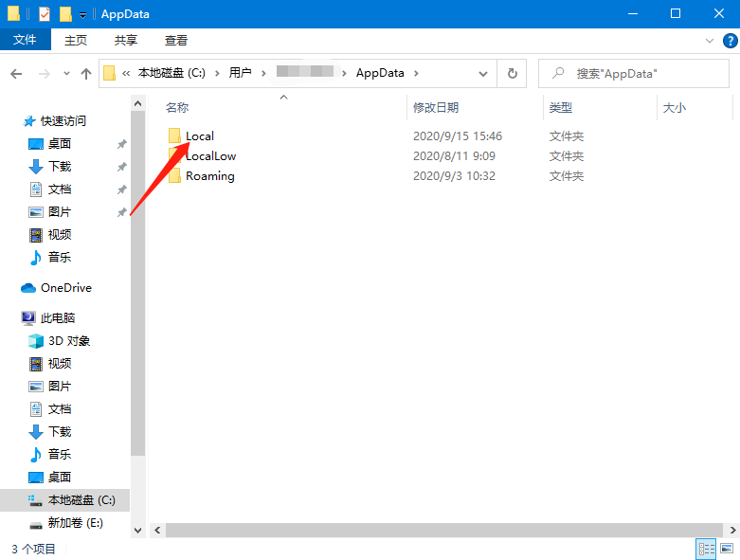Expand the ribbon with the chevron
The image size is (740, 560).
coord(710,41)
